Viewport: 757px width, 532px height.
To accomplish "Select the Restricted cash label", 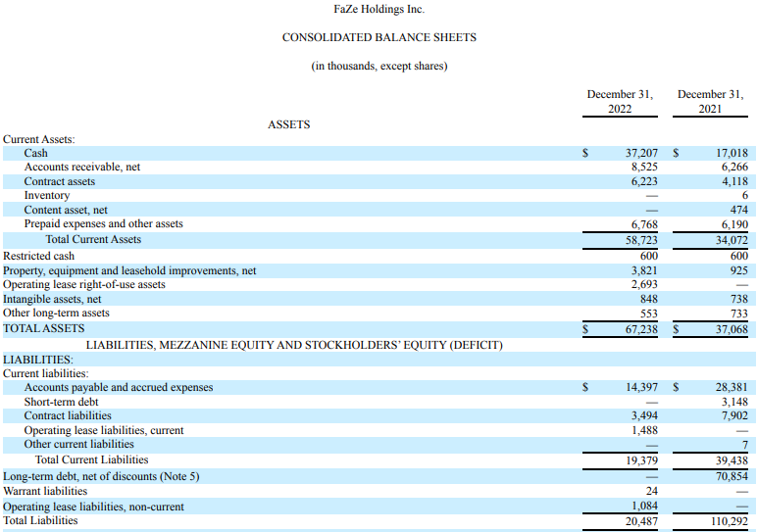I will (x=38, y=256).
